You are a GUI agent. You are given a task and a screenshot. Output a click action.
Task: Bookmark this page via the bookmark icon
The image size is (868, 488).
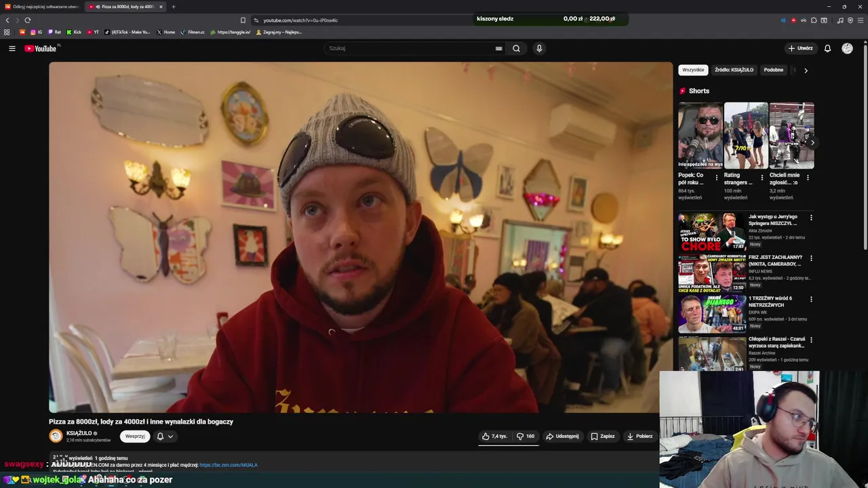point(243,20)
